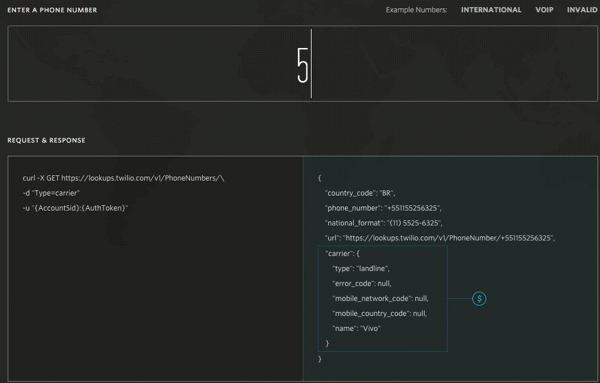Click the "error_code": null line
Screen dimensions: 600x383
[362, 284]
